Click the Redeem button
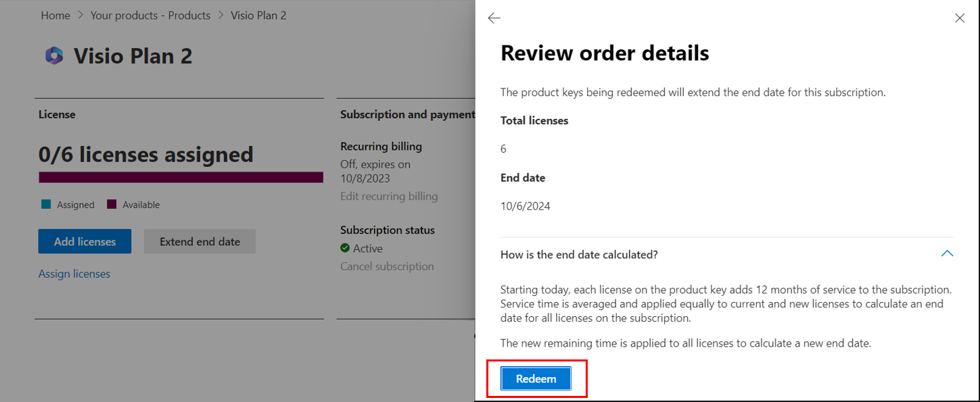The height and width of the screenshot is (402, 980). pos(536,379)
